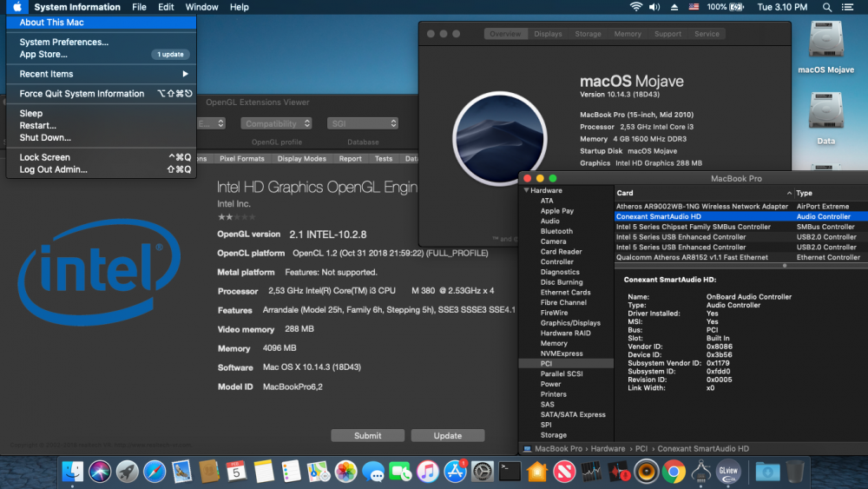This screenshot has width=868, height=489.
Task: Open Spotlight search magnifier
Action: (826, 7)
